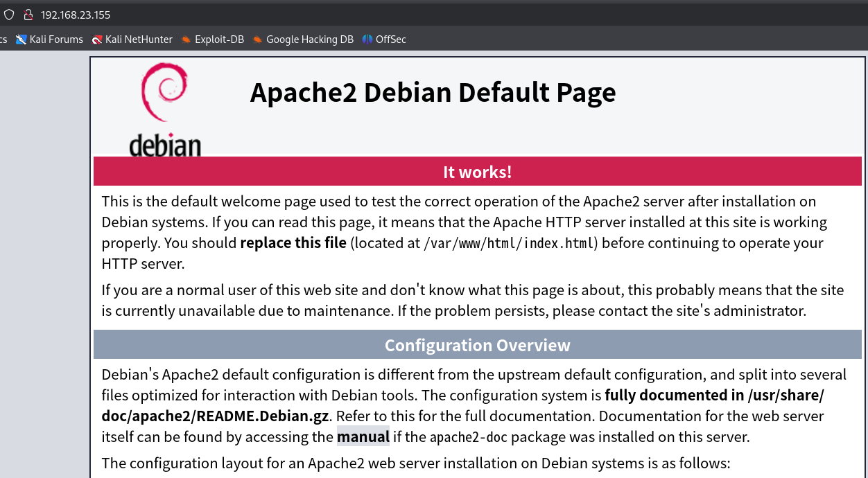Click the shield tracking protection icon
Viewport: 868px width, 478px height.
pos(9,15)
